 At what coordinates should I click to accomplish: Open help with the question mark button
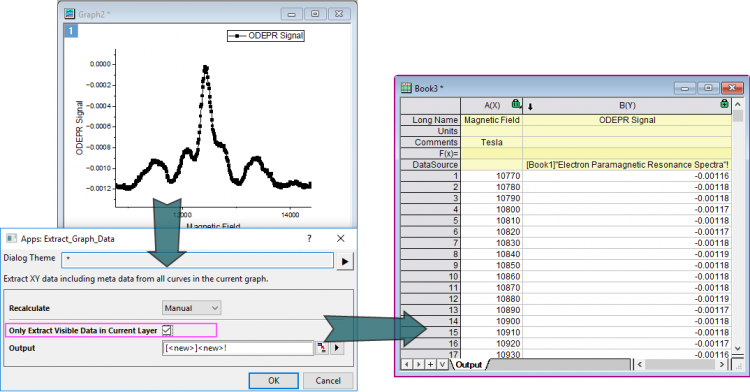pos(309,239)
